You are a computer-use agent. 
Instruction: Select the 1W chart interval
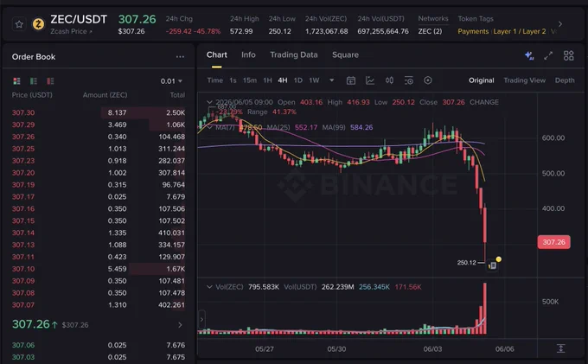point(314,80)
